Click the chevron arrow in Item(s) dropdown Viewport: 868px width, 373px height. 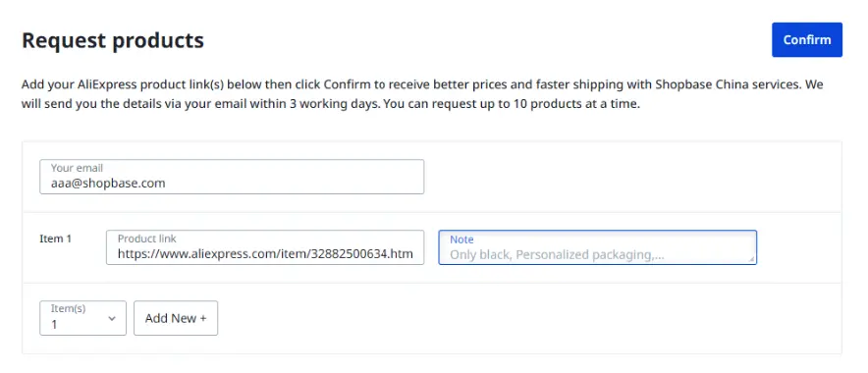(112, 318)
